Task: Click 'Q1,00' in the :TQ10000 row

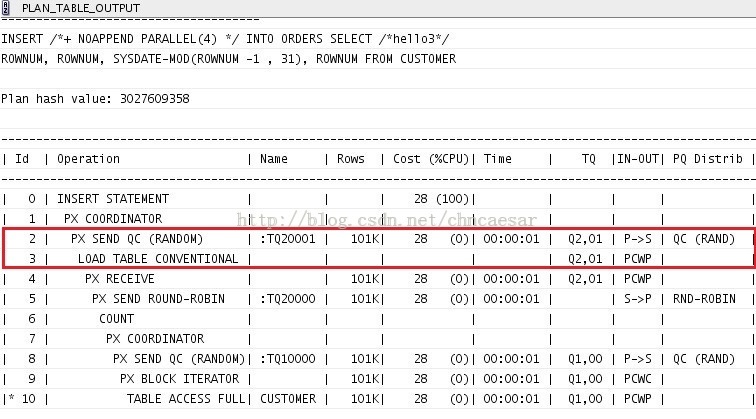Action: click(x=585, y=359)
